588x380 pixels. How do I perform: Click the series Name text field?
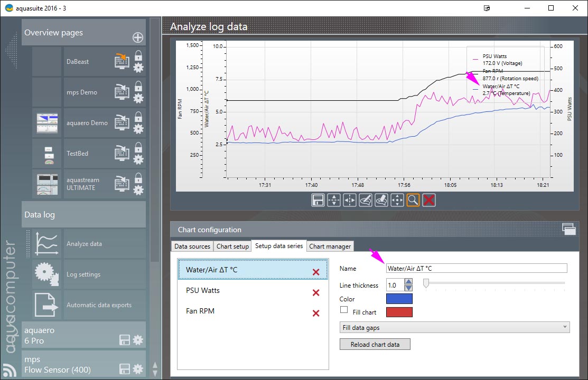click(477, 269)
